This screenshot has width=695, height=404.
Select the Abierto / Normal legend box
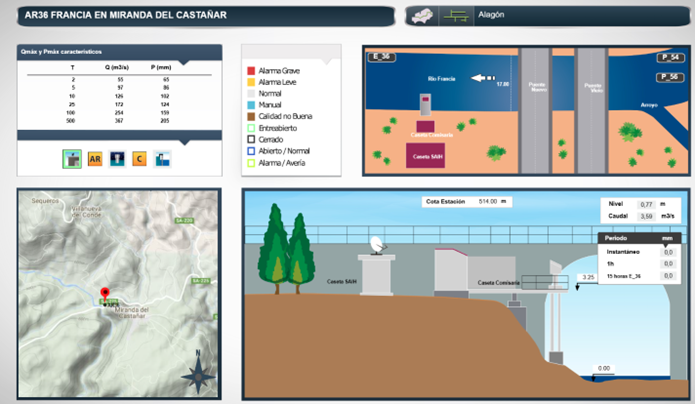pyautogui.click(x=251, y=151)
